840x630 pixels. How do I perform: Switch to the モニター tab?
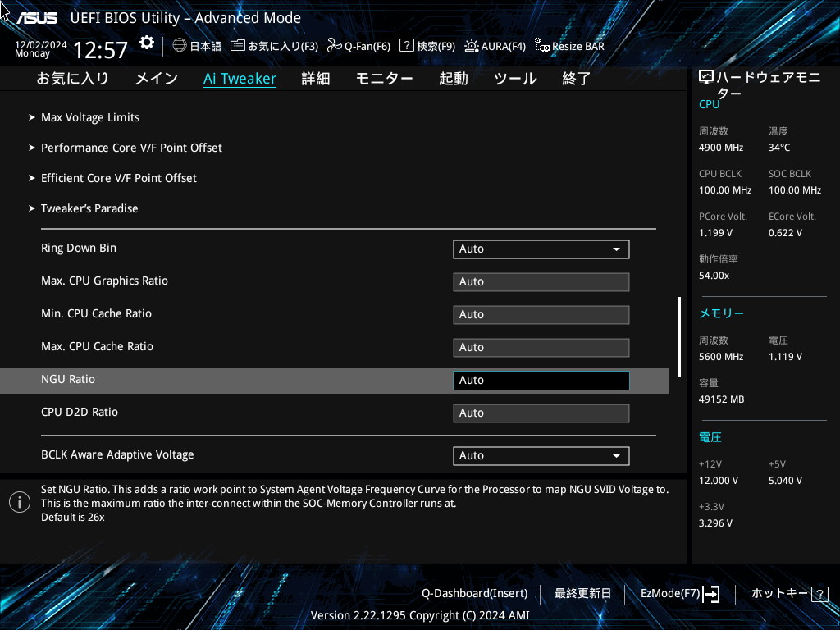384,79
